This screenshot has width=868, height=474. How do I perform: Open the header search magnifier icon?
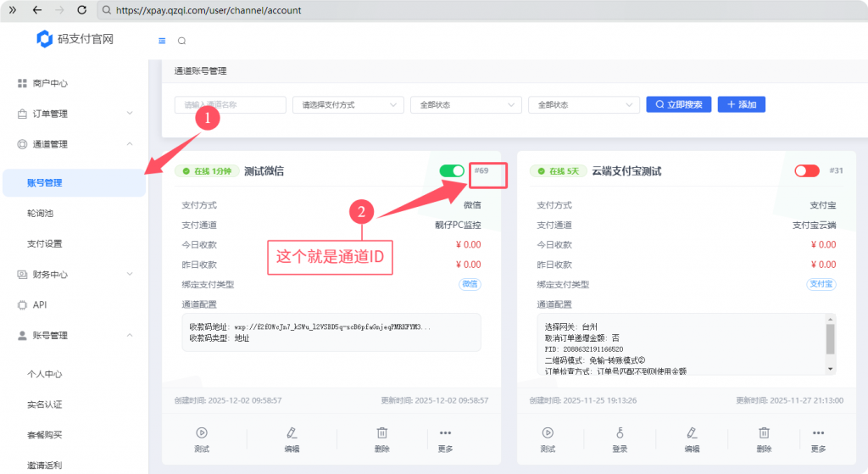point(181,41)
